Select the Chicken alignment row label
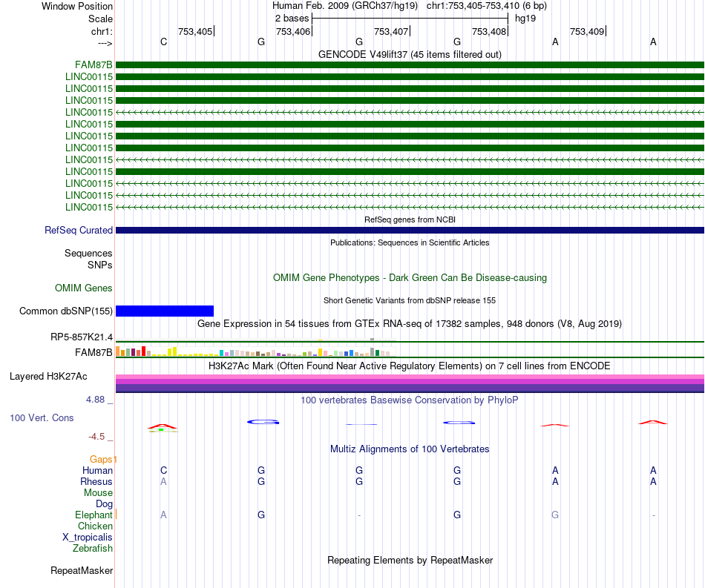The height and width of the screenshot is (588, 705). coord(95,526)
